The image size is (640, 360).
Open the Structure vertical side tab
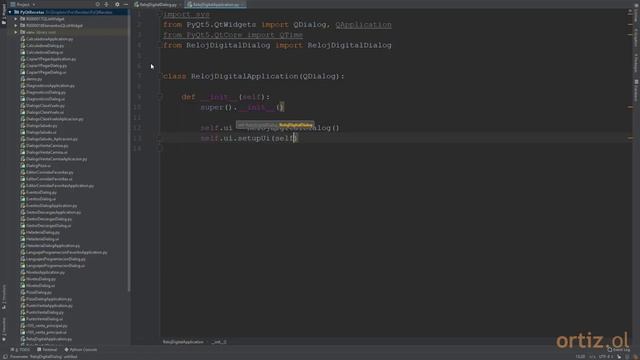[x=4, y=297]
